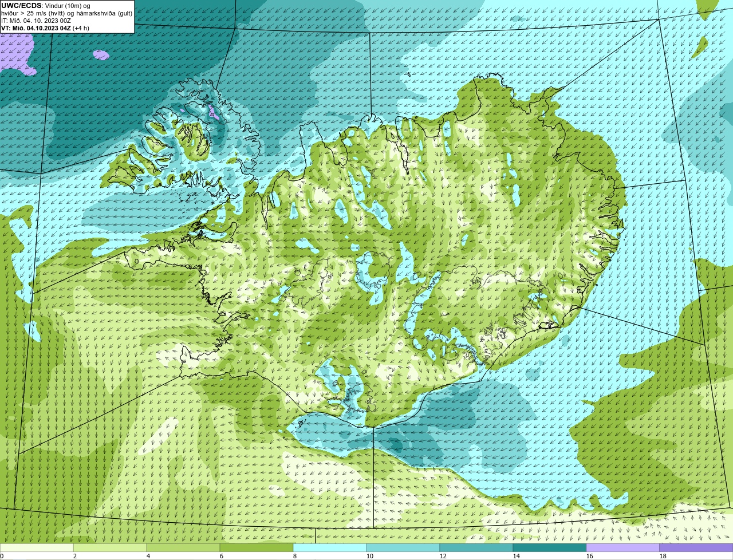Pick the 6–8 m/s olive green legend swatch
Screen dimensions: 733x560
click(257, 547)
